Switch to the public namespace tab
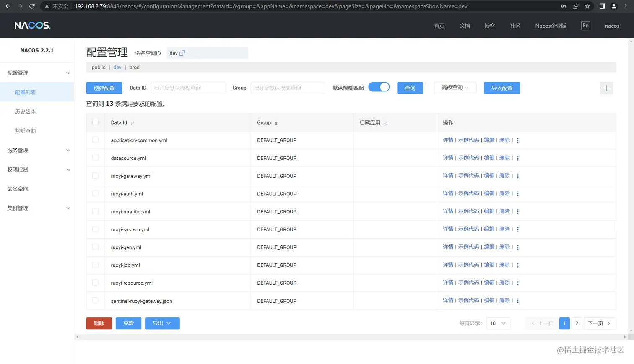Viewport: 634px width, 364px height. 99,68
